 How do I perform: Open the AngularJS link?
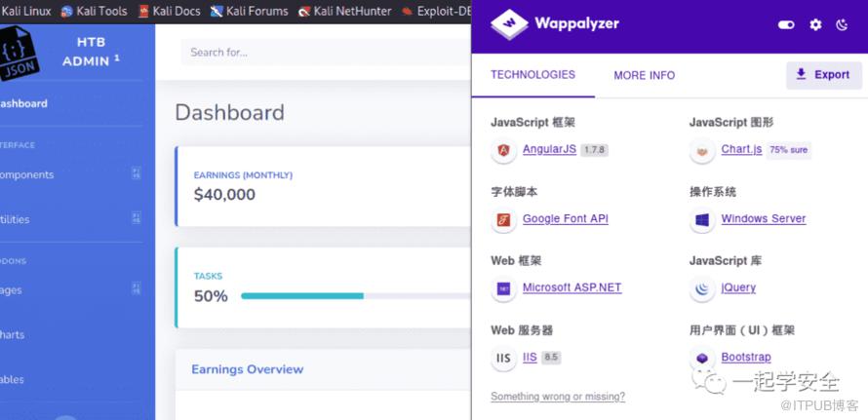(549, 149)
